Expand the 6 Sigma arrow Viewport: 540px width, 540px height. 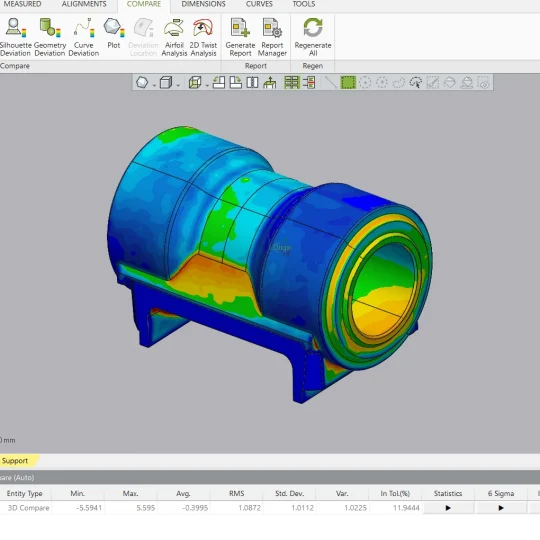coord(501,508)
